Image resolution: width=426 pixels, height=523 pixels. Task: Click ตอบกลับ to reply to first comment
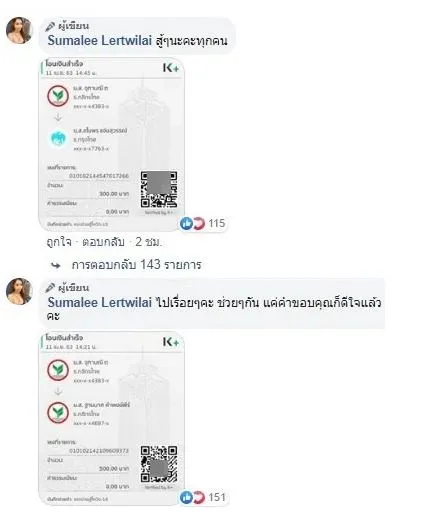[x=103, y=242]
